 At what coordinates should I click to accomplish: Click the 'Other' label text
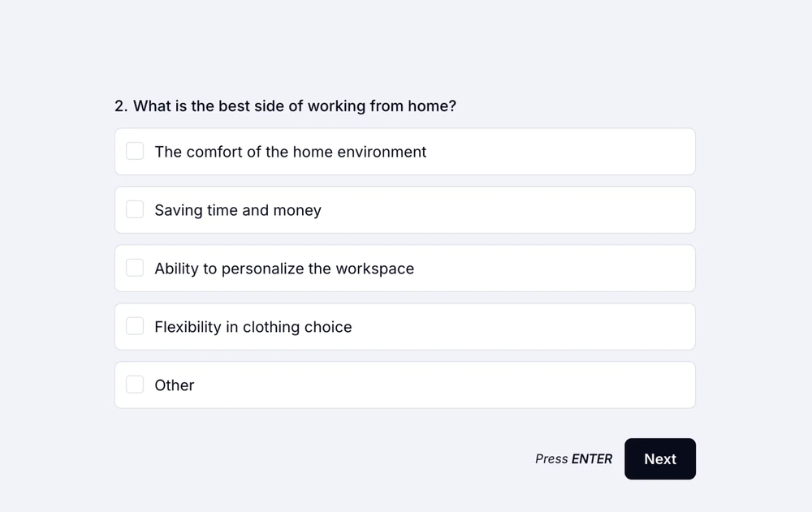(x=174, y=385)
